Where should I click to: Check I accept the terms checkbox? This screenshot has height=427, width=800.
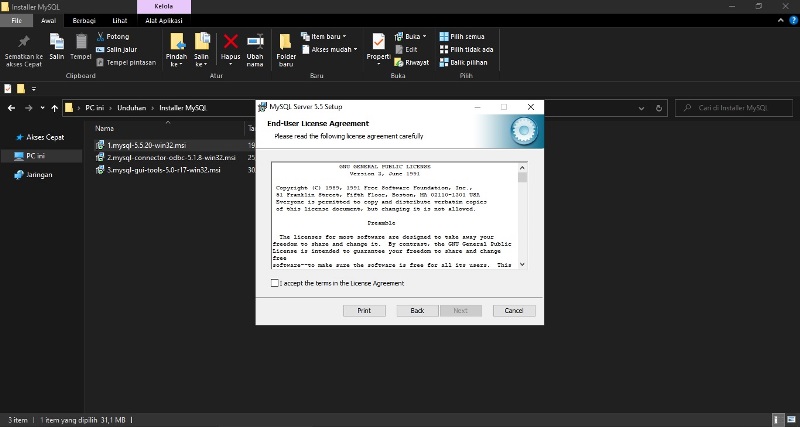tap(275, 283)
